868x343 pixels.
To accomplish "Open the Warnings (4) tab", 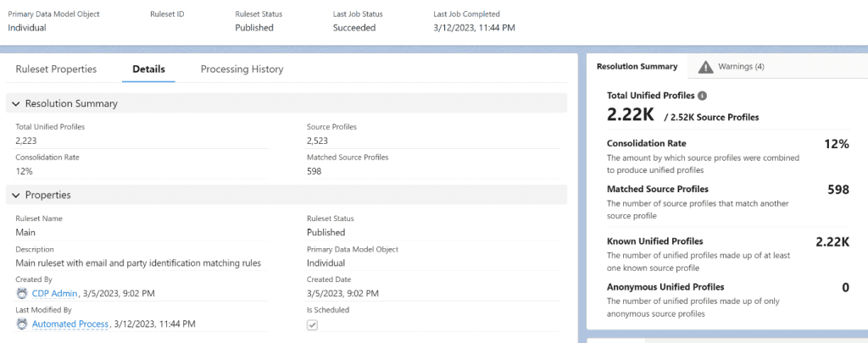I will [x=731, y=66].
